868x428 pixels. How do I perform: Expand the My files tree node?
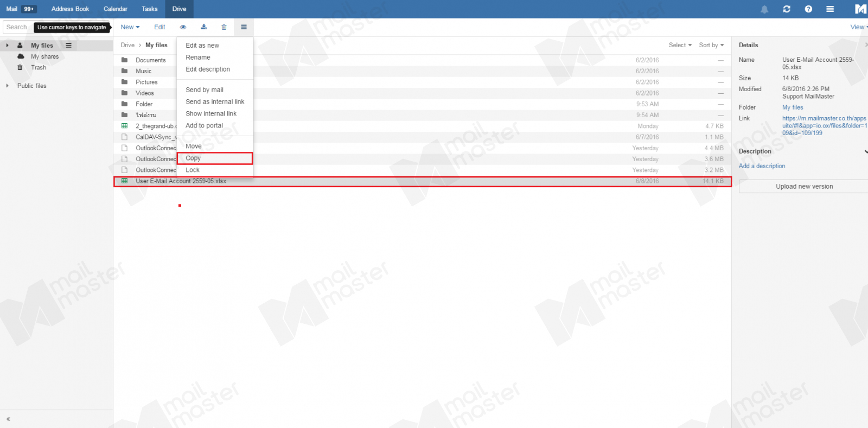click(7, 46)
